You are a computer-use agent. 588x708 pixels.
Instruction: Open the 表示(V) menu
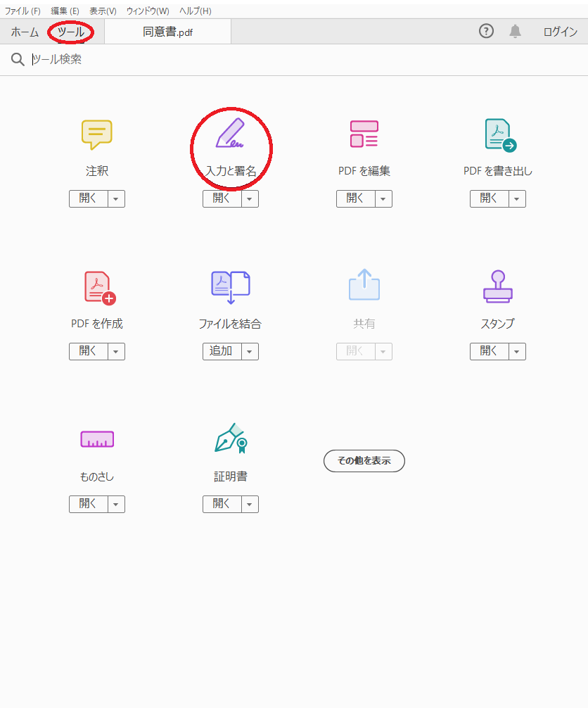tap(103, 11)
